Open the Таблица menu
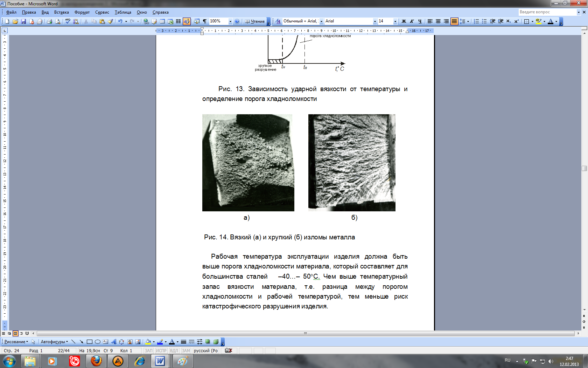The width and height of the screenshot is (588, 368). [x=123, y=12]
